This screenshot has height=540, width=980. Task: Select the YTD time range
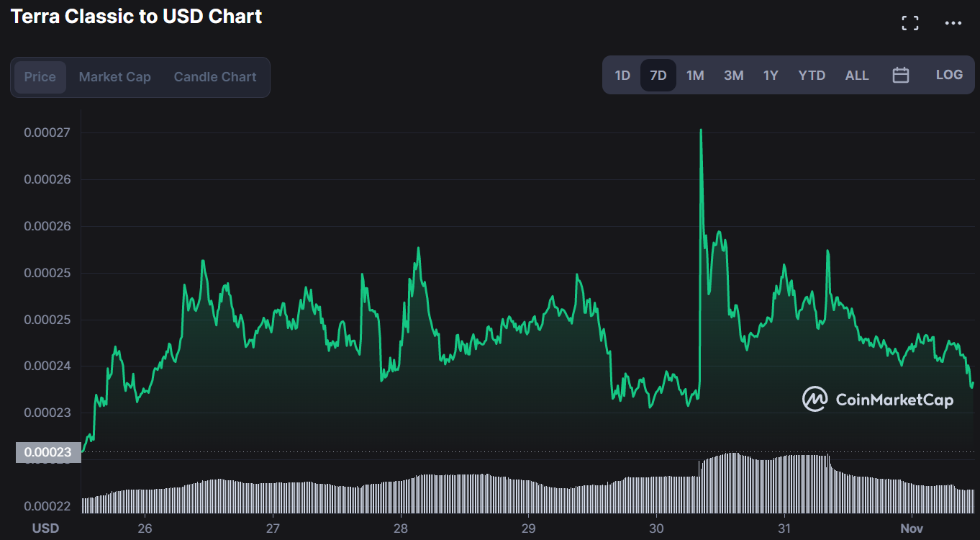[x=812, y=74]
